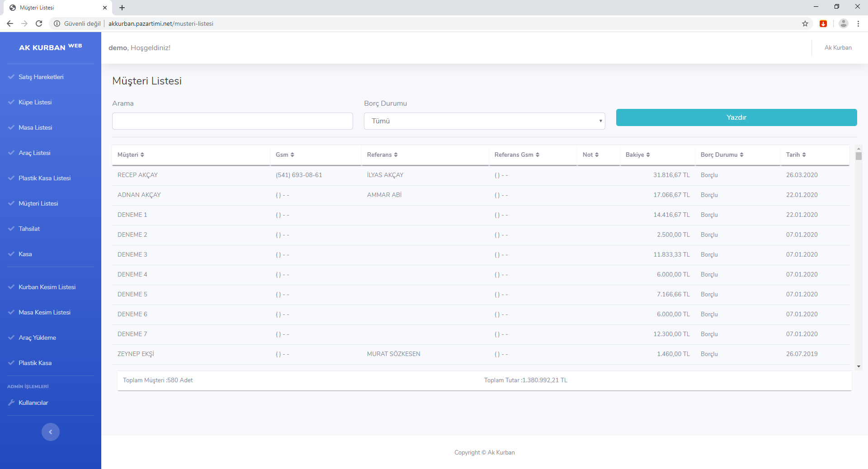Select Tahsilat from the sidebar
The image size is (868, 469).
[29, 229]
